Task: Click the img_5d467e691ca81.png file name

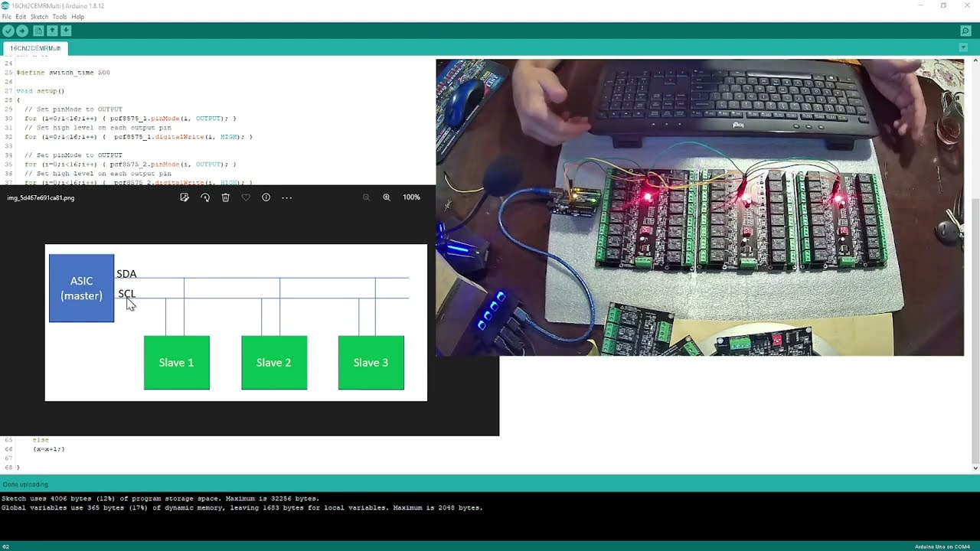Action: (41, 198)
